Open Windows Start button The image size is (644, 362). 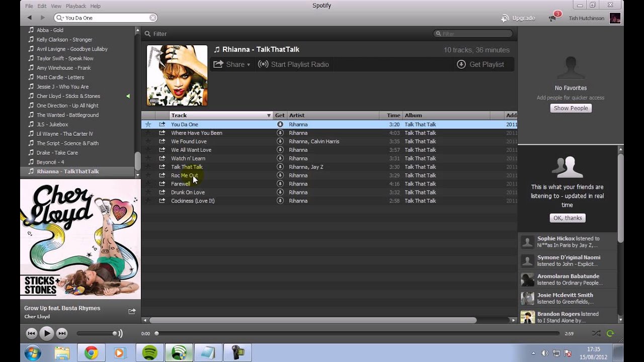(32, 352)
